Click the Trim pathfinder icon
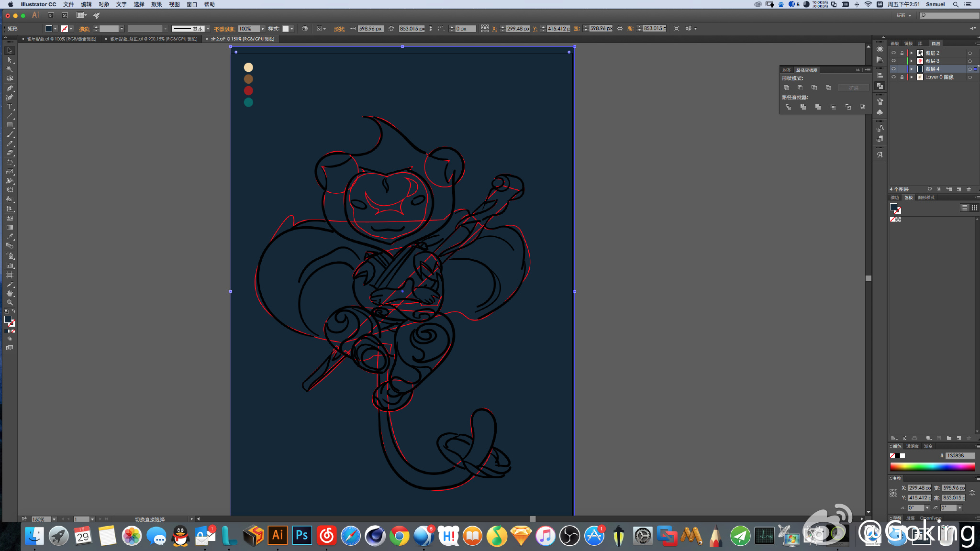This screenshot has width=980, height=551. tap(803, 107)
